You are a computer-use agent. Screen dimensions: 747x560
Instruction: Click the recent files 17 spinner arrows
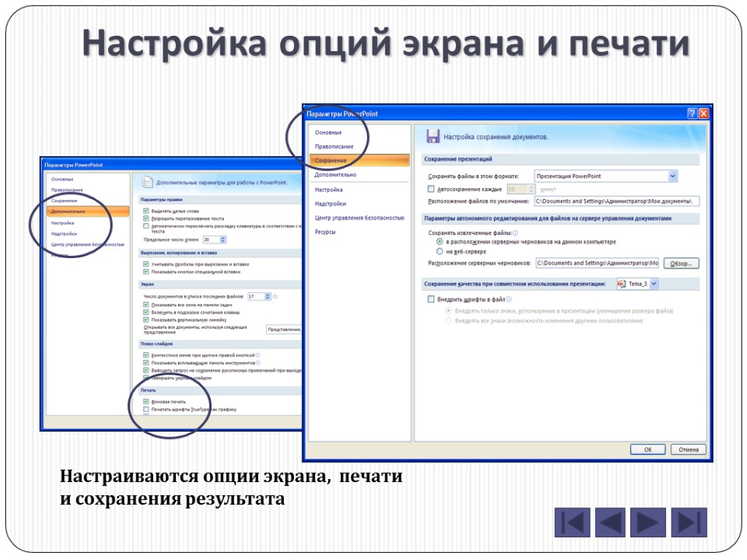(268, 296)
